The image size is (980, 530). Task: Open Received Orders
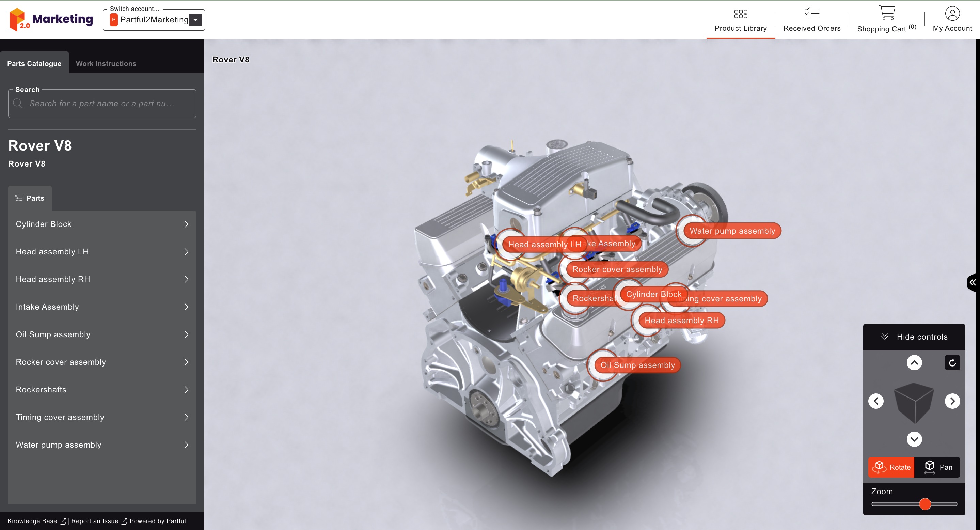[812, 20]
